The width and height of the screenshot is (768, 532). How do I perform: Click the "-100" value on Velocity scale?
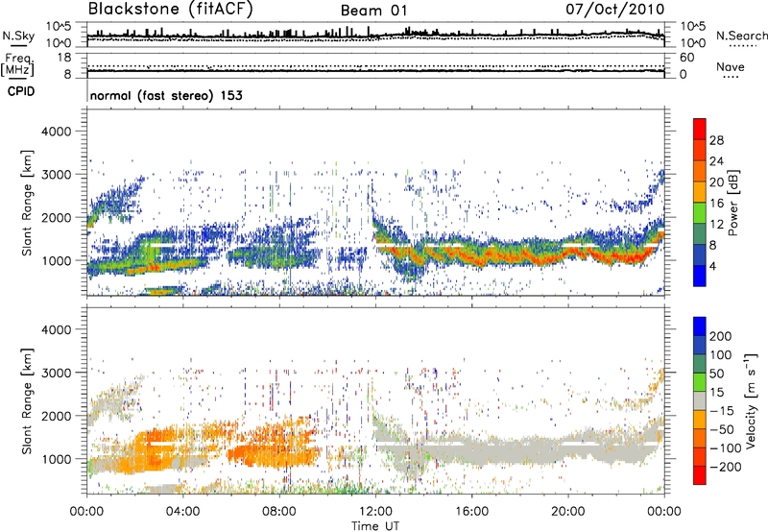click(726, 448)
